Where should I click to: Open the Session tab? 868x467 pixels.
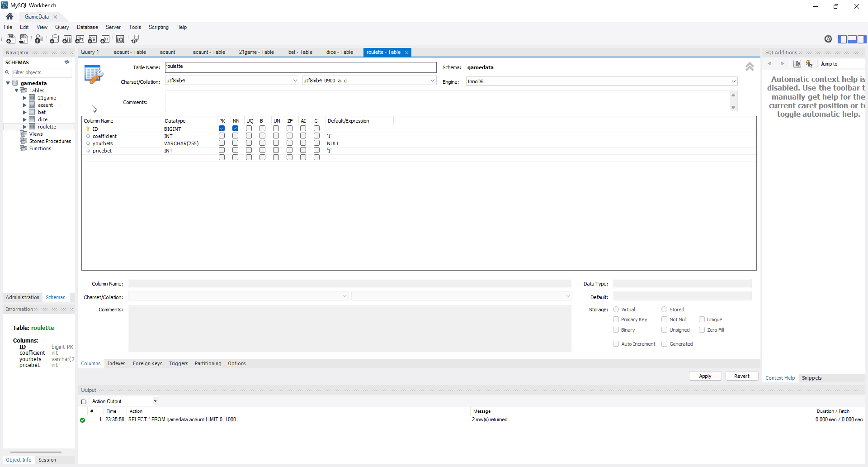click(47, 460)
